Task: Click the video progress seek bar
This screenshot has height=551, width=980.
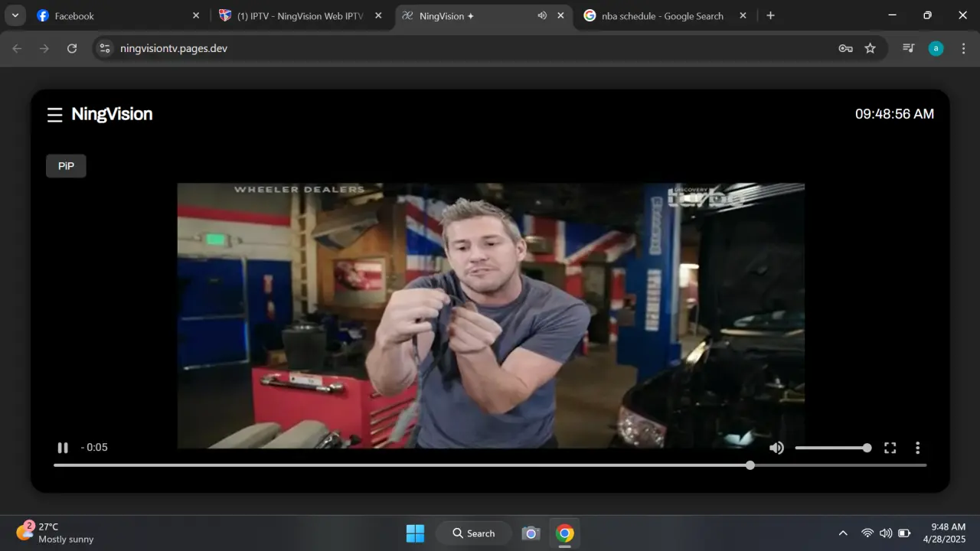Action: coord(490,465)
